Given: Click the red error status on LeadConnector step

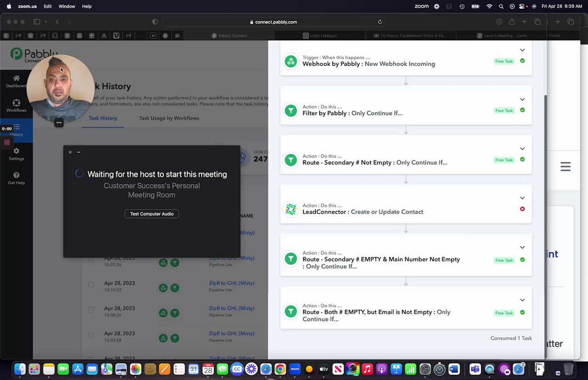Looking at the screenshot, I should tap(522, 209).
